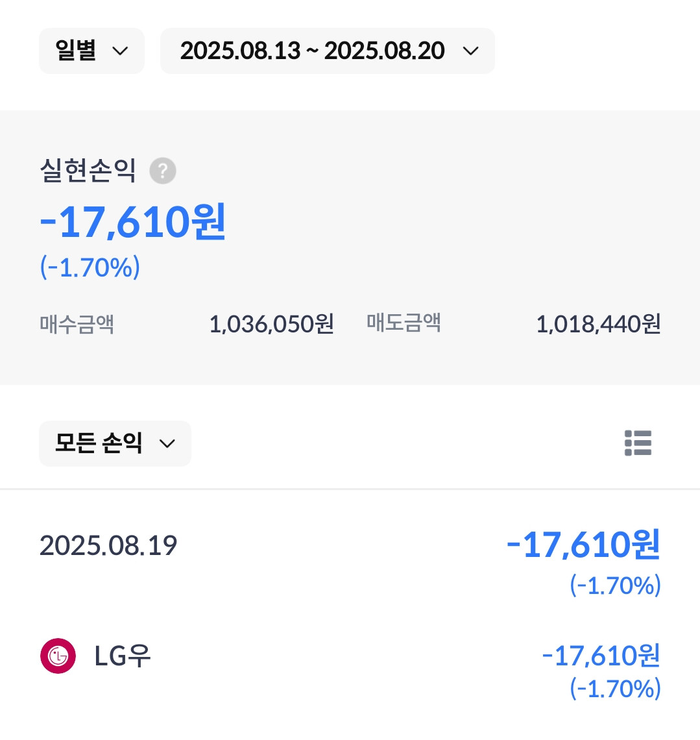The height and width of the screenshot is (740, 700).
Task: Click the -17,610원 total for 2025.08.19
Action: coord(583,545)
